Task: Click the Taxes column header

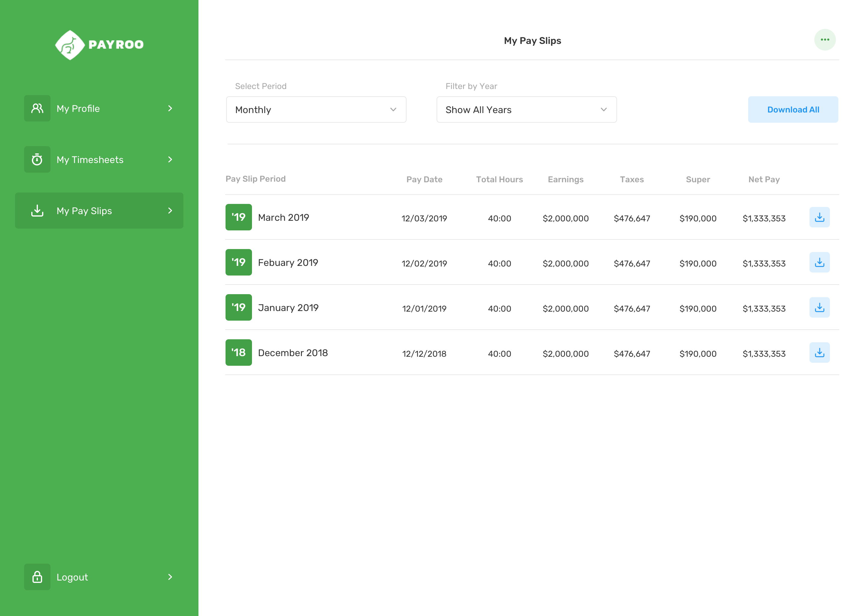Action: coord(632,179)
